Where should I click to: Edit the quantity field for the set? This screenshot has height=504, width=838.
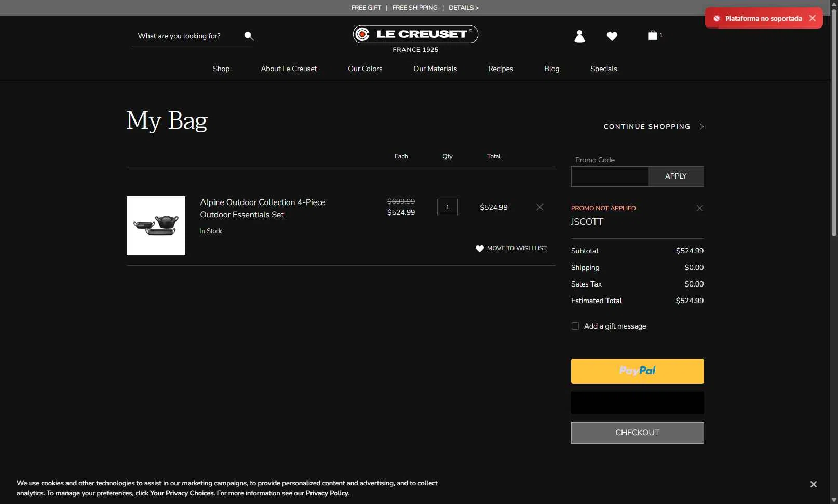(448, 207)
